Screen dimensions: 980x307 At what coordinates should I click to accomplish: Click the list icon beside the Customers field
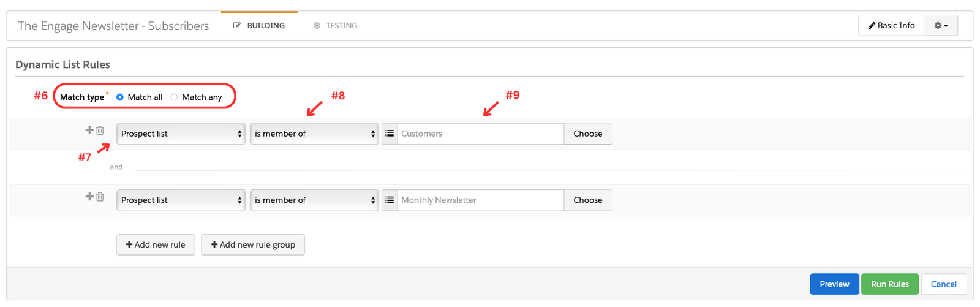tap(390, 134)
